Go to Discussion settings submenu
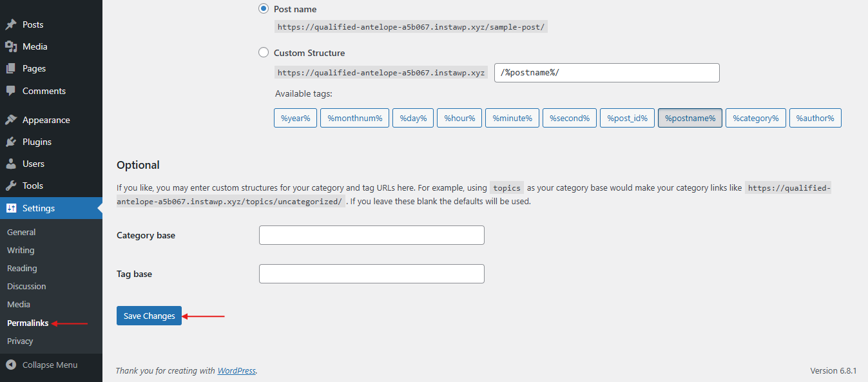 tap(26, 286)
